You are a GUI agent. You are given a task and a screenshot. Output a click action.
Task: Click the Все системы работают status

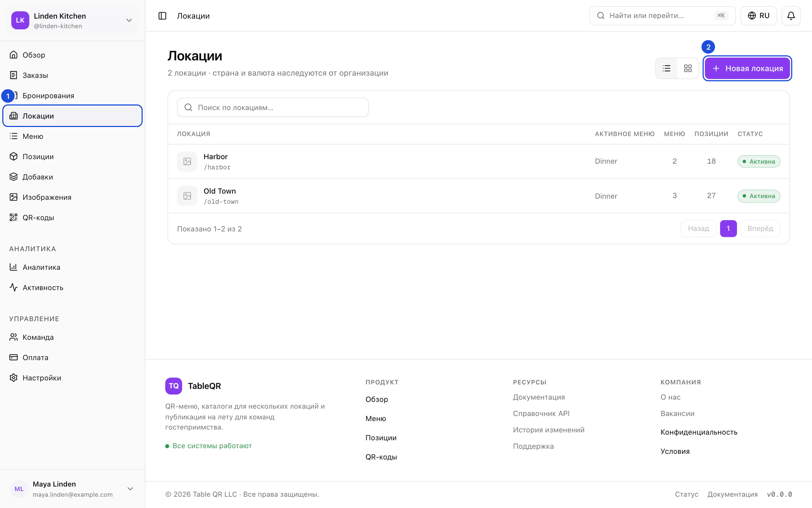point(208,446)
